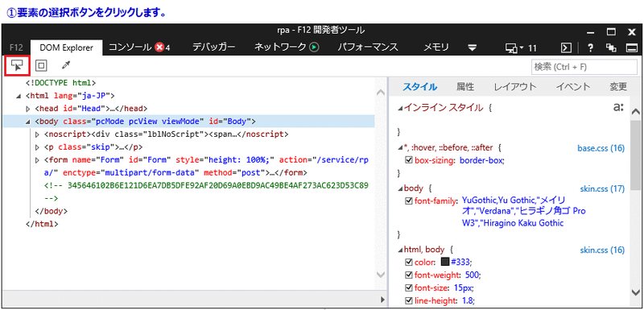This screenshot has width=644, height=310.
Task: Expand the form name="Form" node
Action: point(37,159)
